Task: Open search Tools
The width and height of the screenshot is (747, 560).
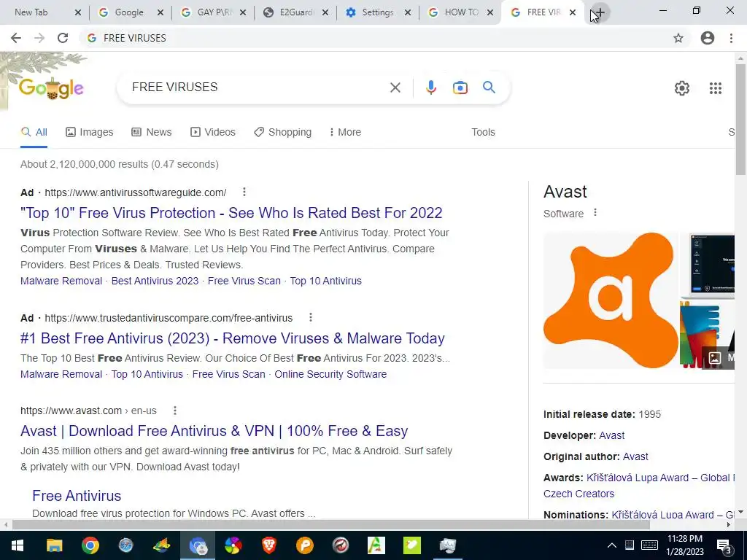Action: tap(483, 133)
